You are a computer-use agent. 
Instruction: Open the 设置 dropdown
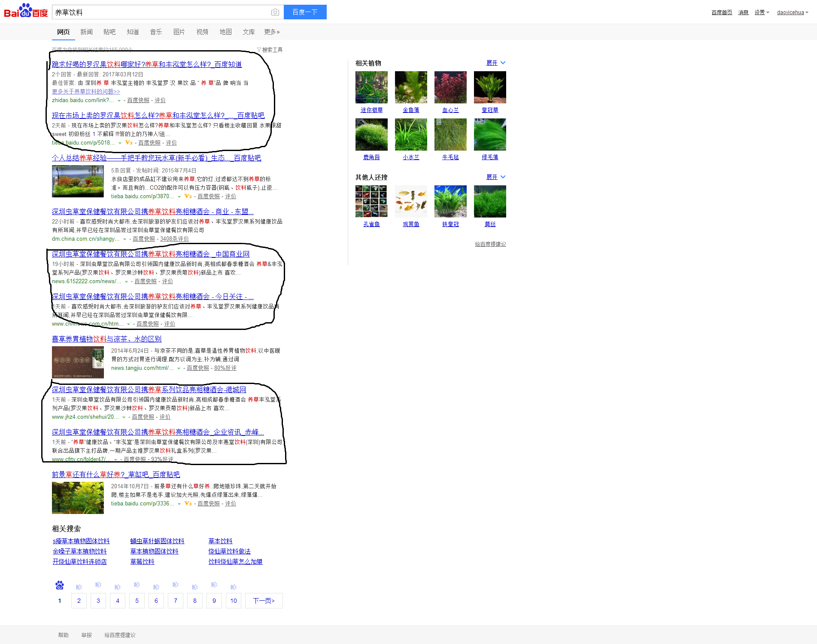point(762,12)
